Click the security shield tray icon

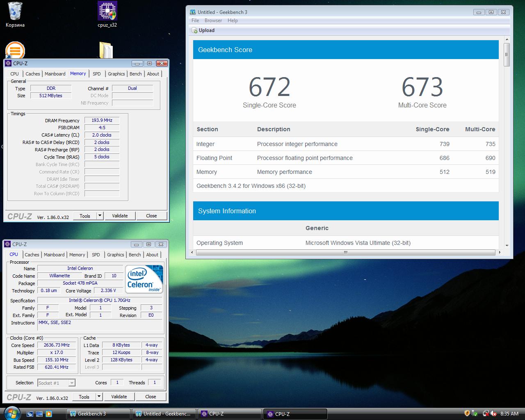pos(467,413)
